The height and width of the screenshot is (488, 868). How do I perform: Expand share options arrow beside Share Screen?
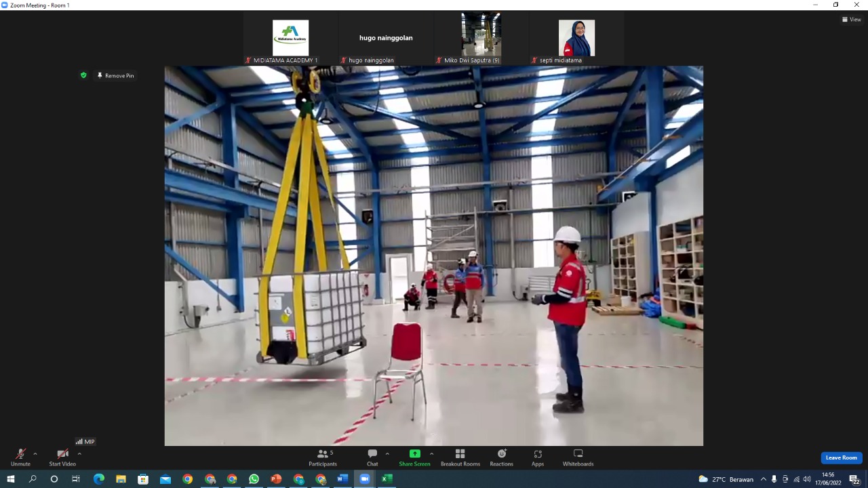click(x=432, y=454)
